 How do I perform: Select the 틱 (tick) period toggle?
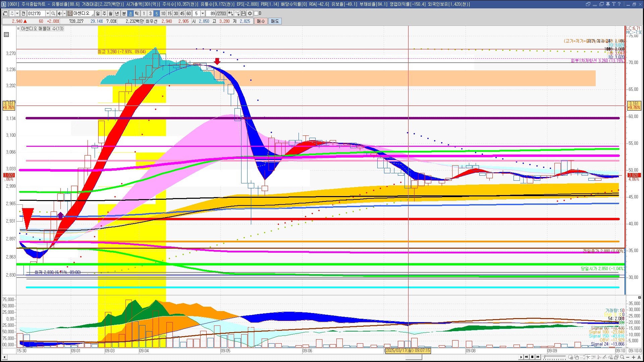tap(137, 13)
